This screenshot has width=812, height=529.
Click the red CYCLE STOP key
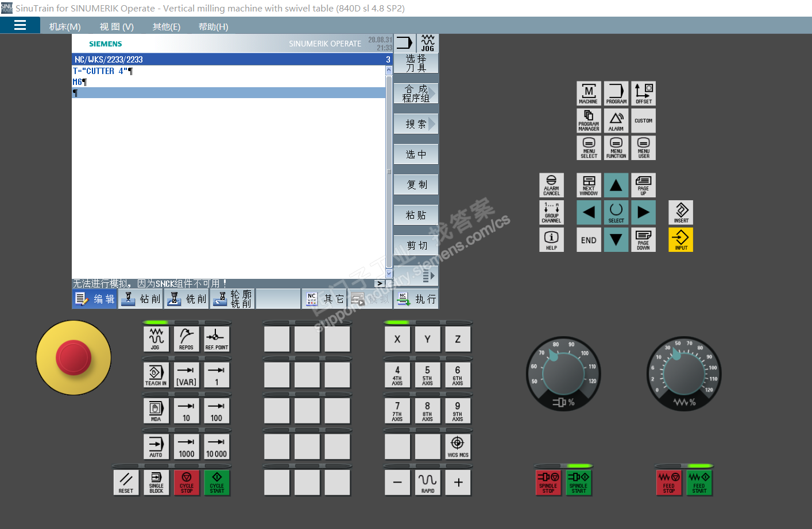tap(187, 483)
